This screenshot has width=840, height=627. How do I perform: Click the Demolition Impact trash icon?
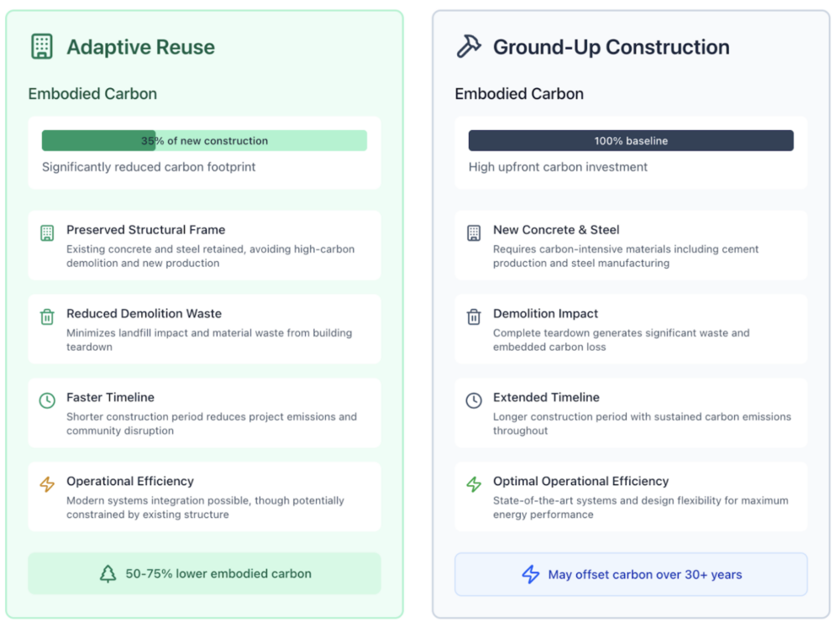pyautogui.click(x=474, y=316)
